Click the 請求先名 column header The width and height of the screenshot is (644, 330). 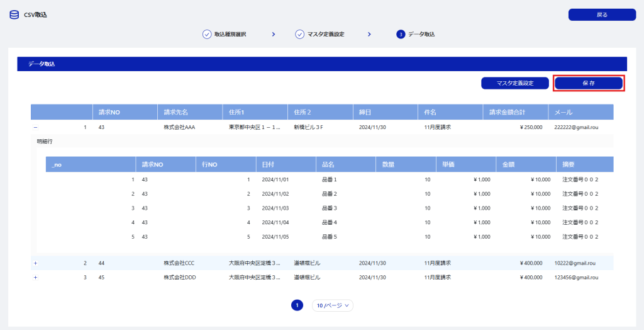pyautogui.click(x=176, y=112)
